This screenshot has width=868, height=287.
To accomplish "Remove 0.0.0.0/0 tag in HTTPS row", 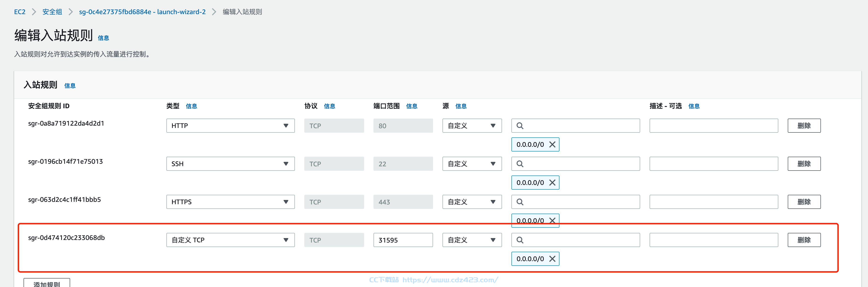I will coord(552,221).
